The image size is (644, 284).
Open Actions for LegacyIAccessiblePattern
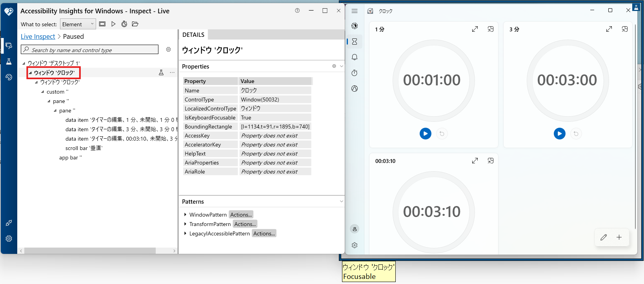click(x=264, y=233)
